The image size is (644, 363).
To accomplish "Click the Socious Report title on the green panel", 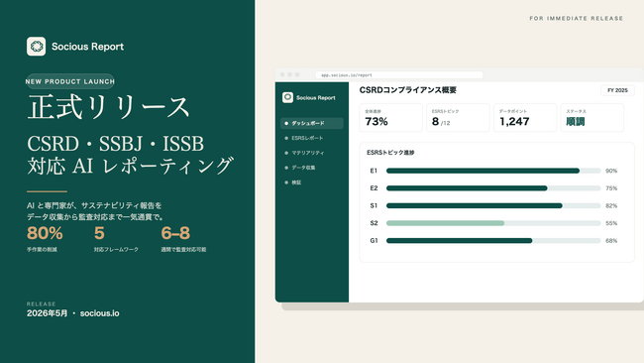I will (x=87, y=47).
